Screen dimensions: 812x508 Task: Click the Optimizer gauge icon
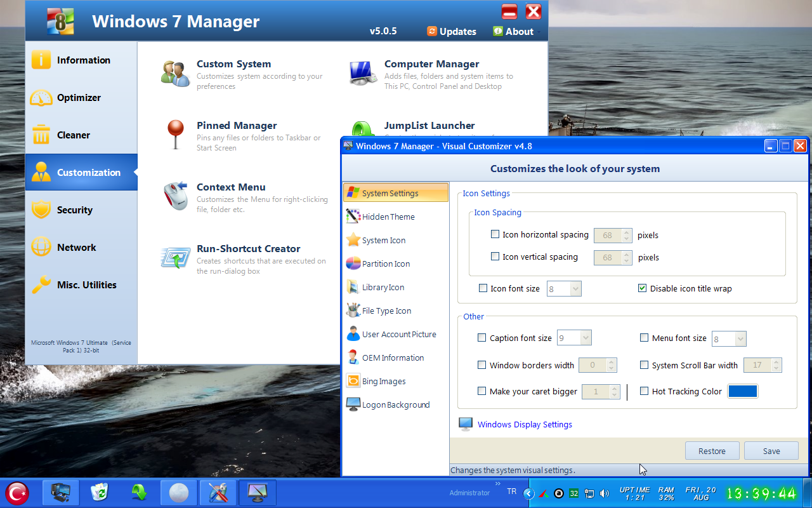click(x=41, y=97)
